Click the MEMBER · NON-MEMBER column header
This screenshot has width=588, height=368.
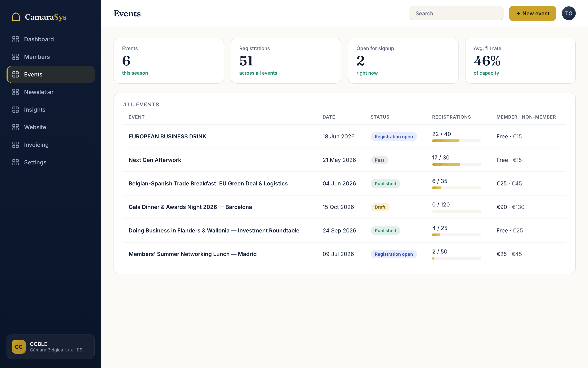[526, 117]
